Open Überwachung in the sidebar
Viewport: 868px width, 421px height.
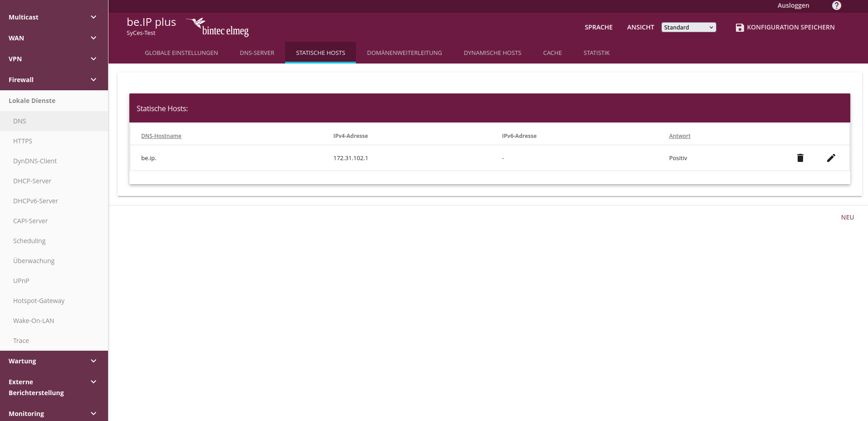point(54,261)
